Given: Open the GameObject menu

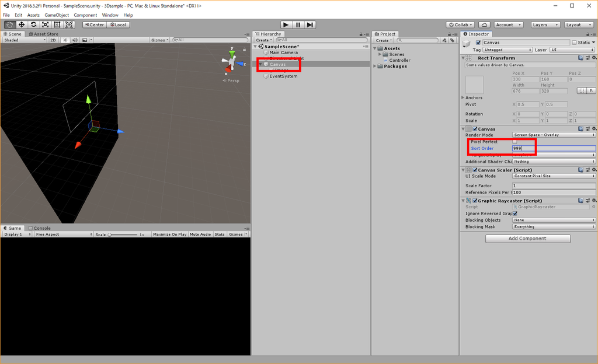Looking at the screenshot, I should click(x=57, y=15).
